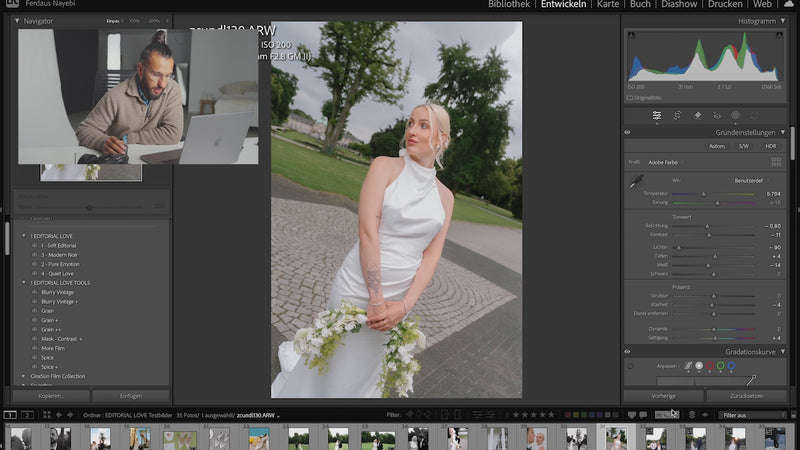Open the profile browser grid icon

(776, 161)
